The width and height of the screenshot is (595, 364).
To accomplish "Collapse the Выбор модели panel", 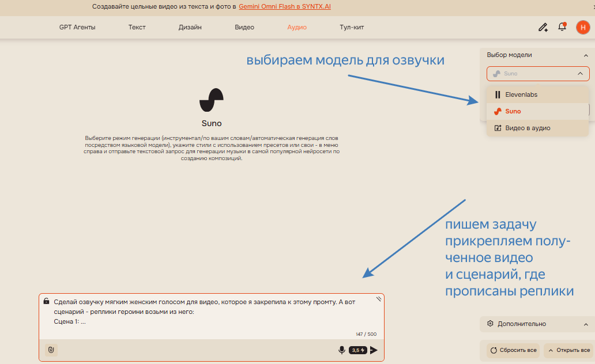I will (x=586, y=55).
